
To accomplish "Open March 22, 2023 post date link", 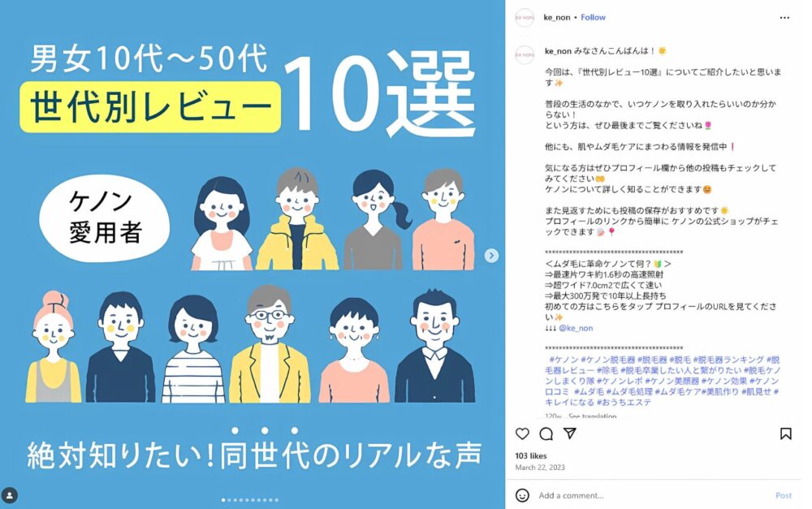I will pos(540,467).
